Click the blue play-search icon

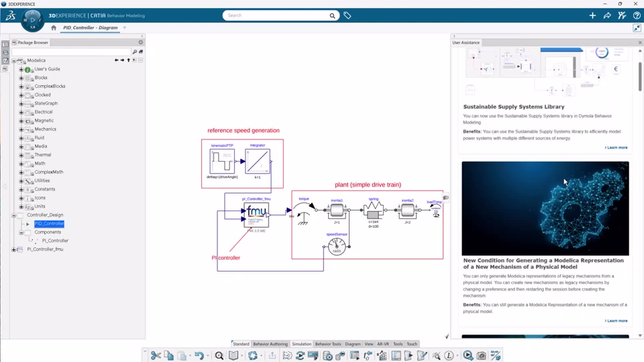pos(468,355)
